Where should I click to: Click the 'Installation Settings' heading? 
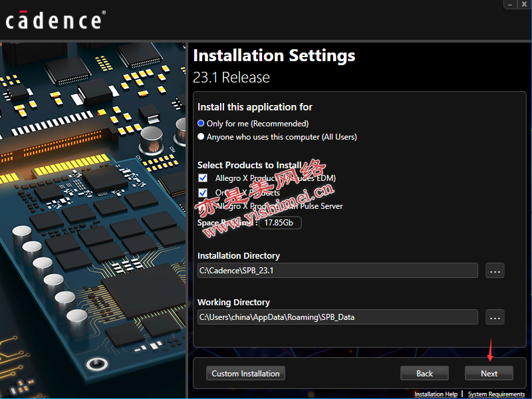point(274,56)
